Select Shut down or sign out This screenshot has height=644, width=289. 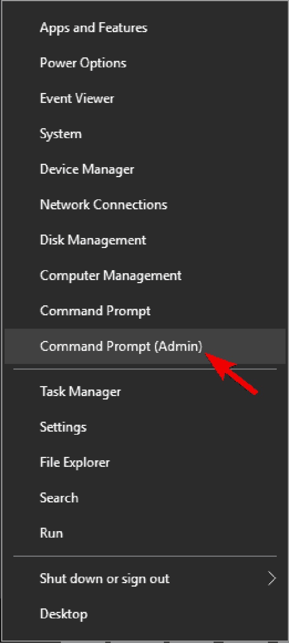[104, 579]
